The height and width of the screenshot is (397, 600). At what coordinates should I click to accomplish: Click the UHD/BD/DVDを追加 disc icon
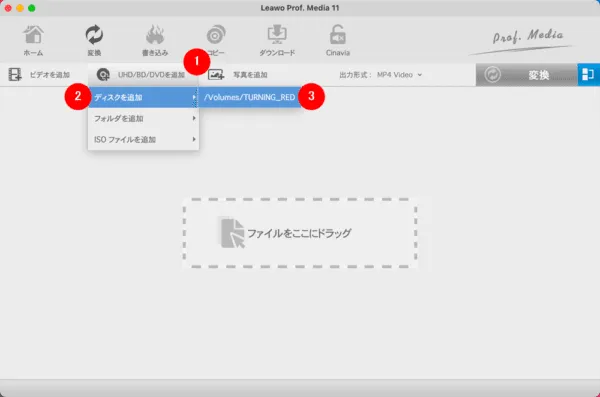(x=103, y=75)
